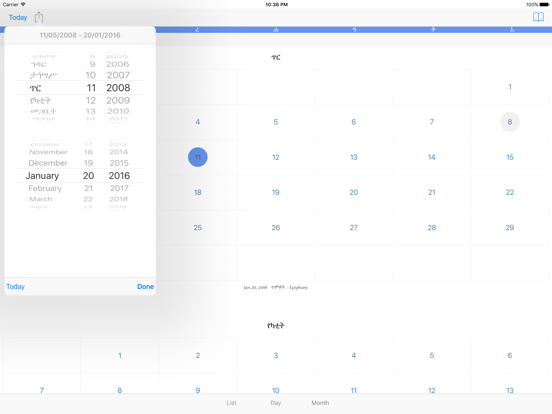Select day 2 in the second month grid
The width and height of the screenshot is (552, 414).
pyautogui.click(x=198, y=355)
